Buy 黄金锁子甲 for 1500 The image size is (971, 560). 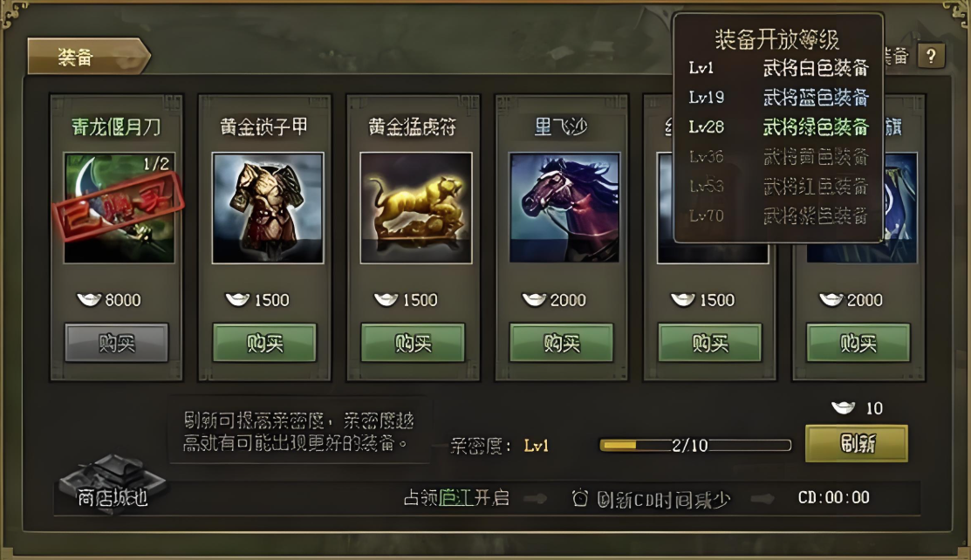pyautogui.click(x=264, y=343)
